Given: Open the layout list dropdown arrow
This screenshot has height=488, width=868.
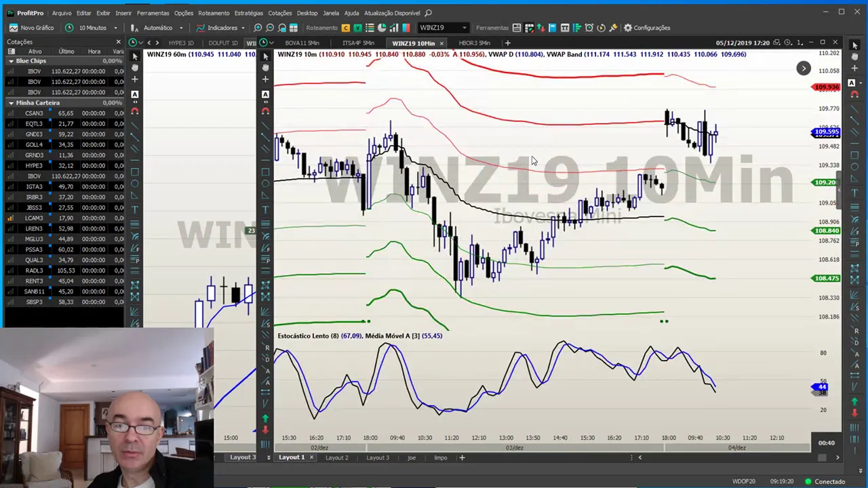Looking at the screenshot, I should 269,457.
